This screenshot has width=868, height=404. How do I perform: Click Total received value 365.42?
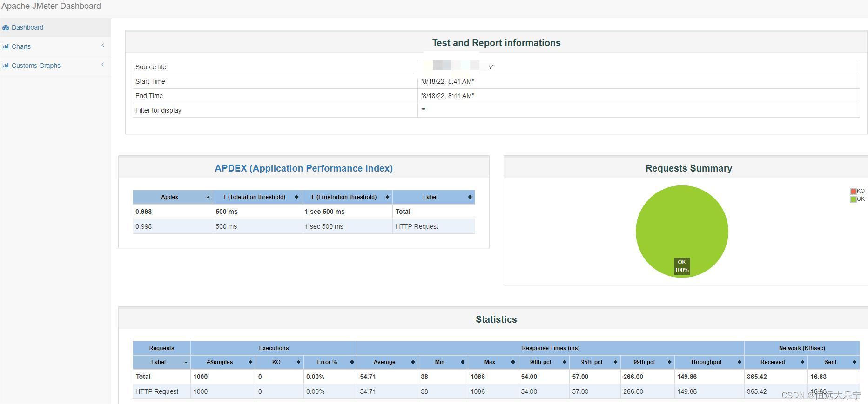click(757, 377)
